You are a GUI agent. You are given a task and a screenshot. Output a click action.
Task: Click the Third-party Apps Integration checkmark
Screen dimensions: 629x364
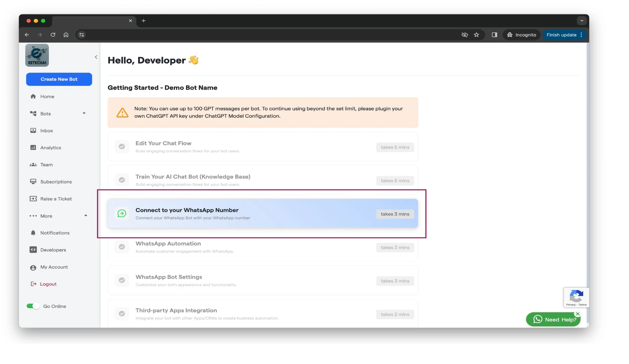pos(122,314)
